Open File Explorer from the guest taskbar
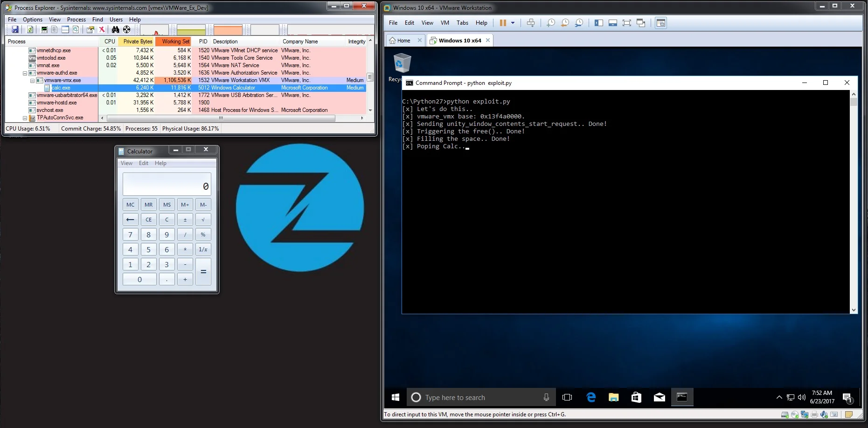868x428 pixels. (613, 397)
